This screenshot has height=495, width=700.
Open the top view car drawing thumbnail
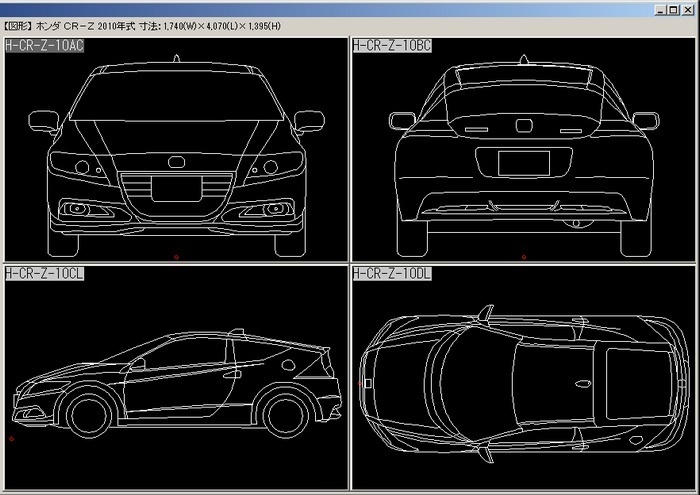pos(523,378)
